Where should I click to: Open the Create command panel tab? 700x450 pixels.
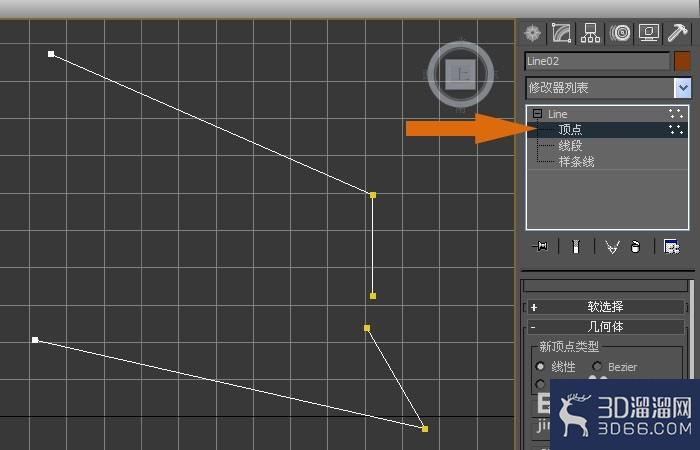tap(533, 33)
